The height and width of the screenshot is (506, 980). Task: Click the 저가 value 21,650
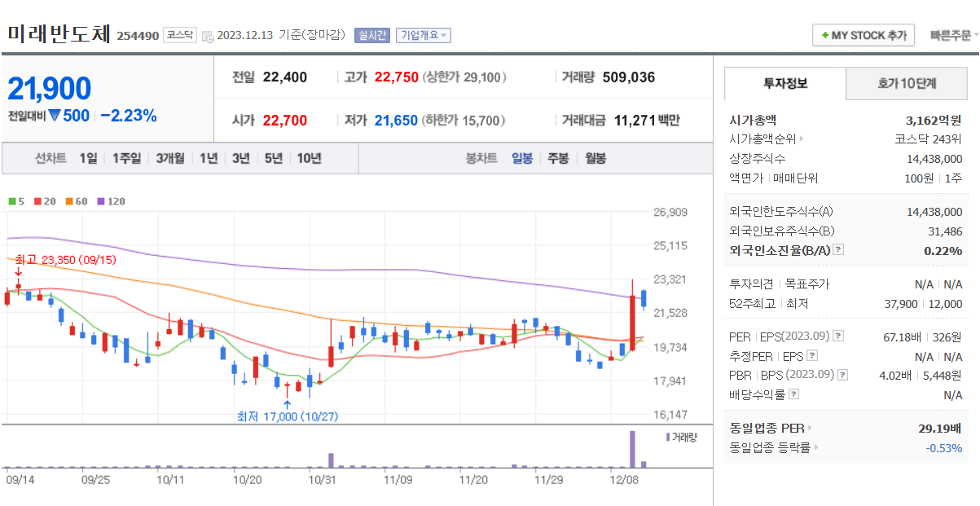point(397,121)
